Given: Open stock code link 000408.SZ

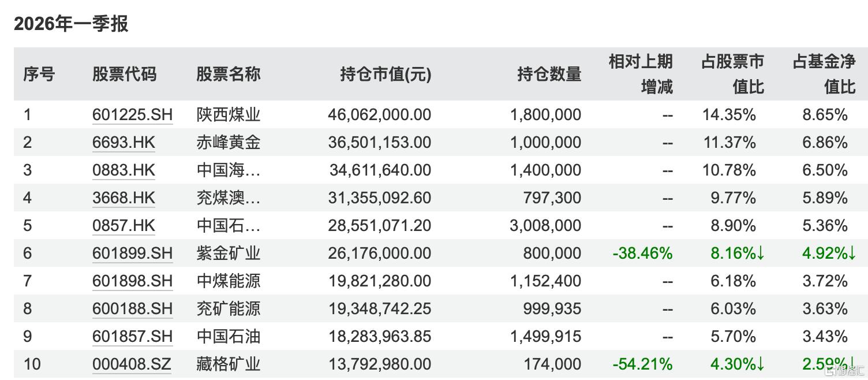Looking at the screenshot, I should pyautogui.click(x=132, y=364).
